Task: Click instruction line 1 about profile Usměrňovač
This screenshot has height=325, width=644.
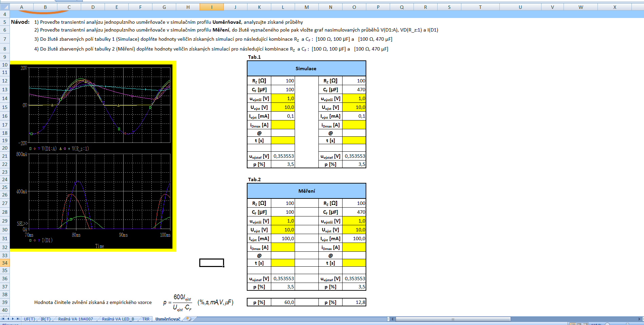Action: tap(168, 22)
